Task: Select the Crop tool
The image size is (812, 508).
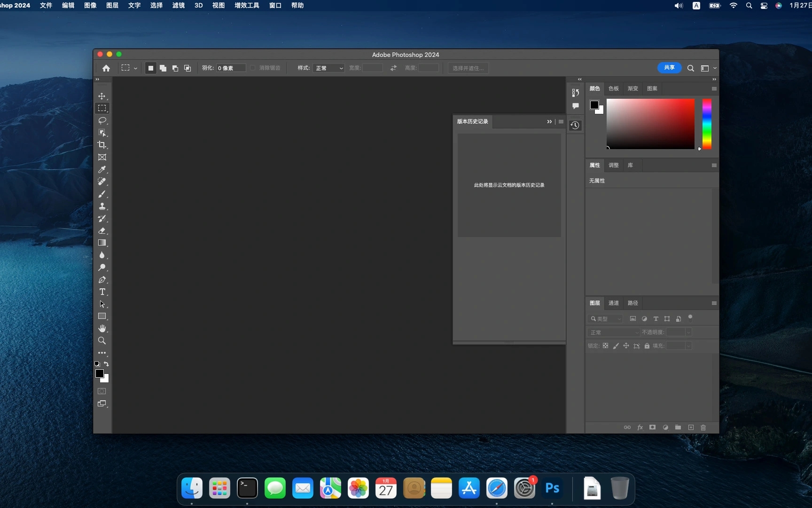Action: [102, 145]
